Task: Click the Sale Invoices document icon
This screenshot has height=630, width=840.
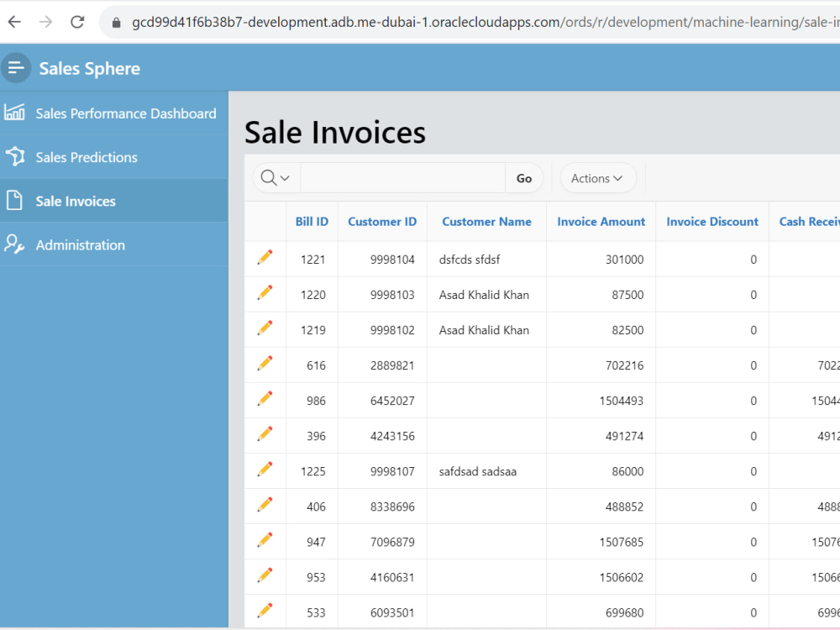Action: tap(14, 201)
